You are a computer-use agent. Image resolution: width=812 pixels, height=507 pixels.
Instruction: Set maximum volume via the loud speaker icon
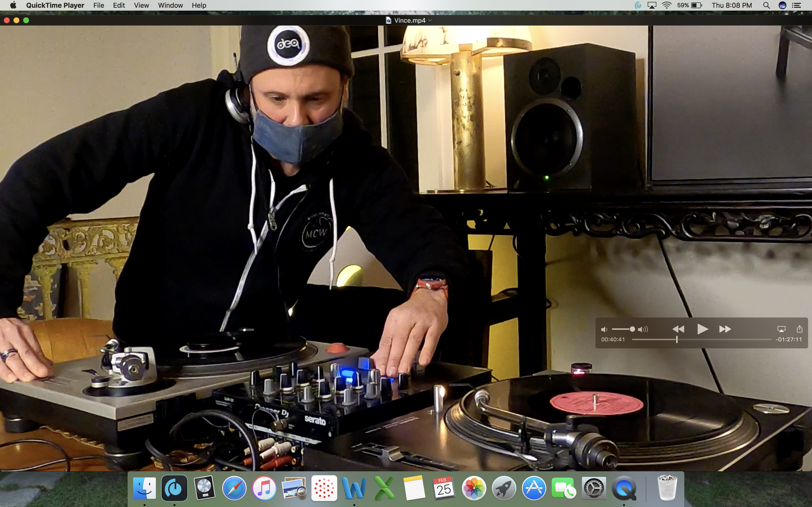coord(643,329)
